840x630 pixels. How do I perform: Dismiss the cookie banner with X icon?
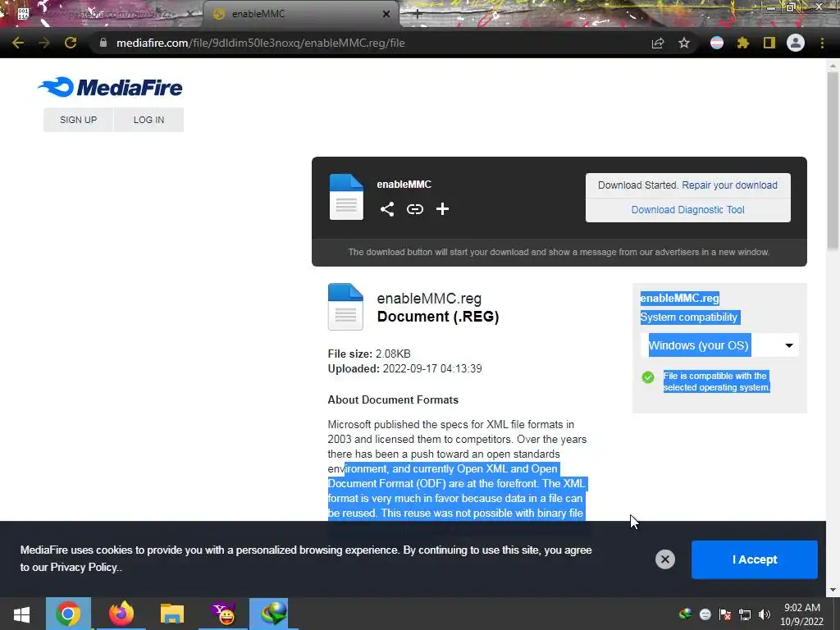tap(664, 559)
